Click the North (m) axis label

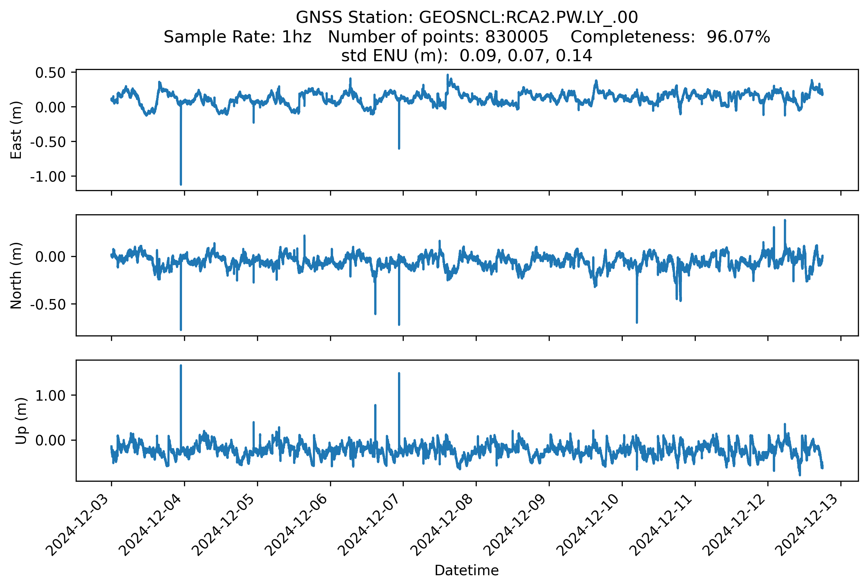16,275
